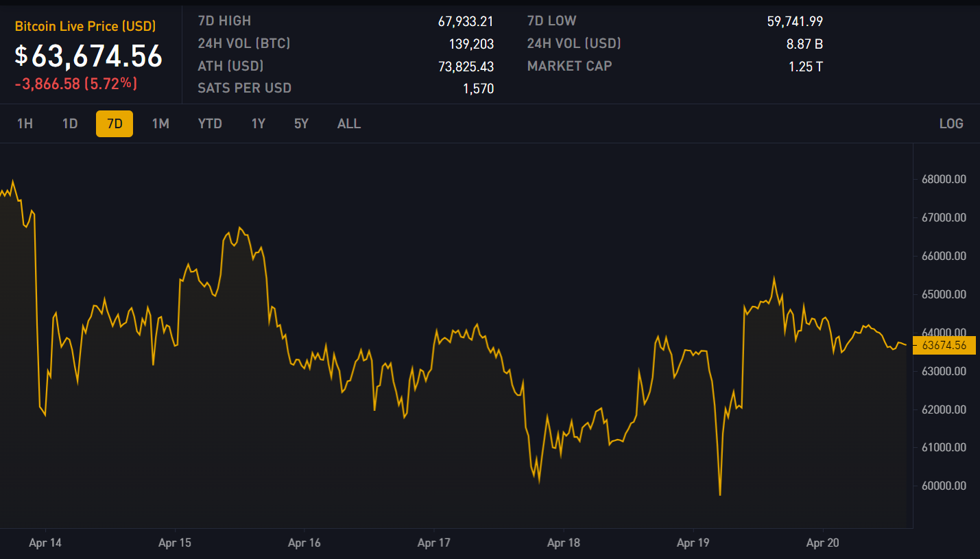Click the 7D LOW value 59,741.99
This screenshot has height=559, width=980.
(795, 21)
